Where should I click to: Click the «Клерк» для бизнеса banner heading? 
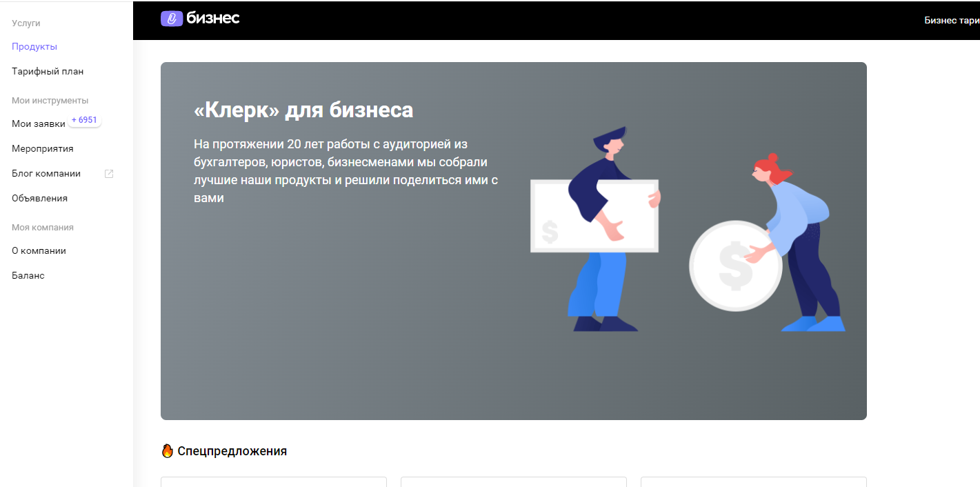tap(304, 110)
